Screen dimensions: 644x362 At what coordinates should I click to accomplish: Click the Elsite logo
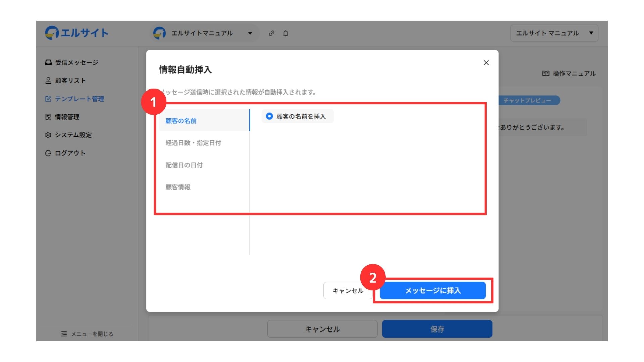tap(77, 33)
